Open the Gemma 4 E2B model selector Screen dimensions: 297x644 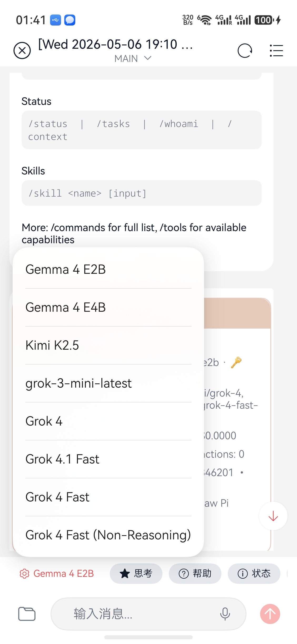click(x=57, y=574)
